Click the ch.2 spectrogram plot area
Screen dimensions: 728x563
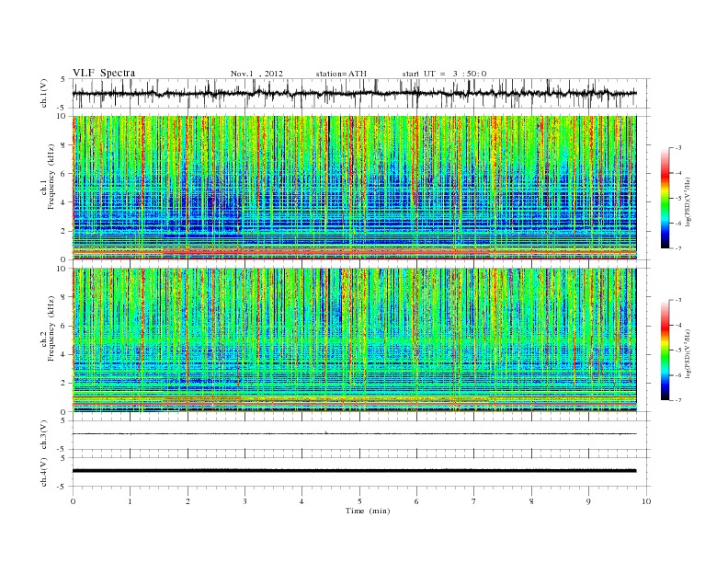[354, 339]
